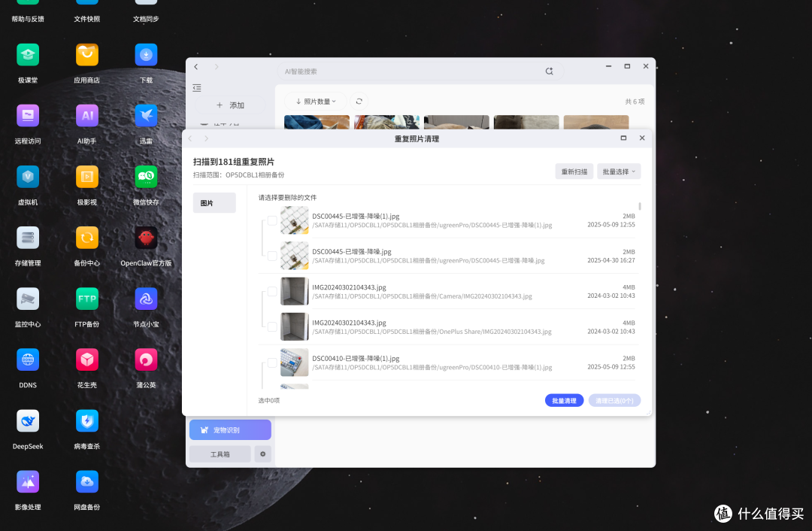
Task: Open the 微信快存 app
Action: [146, 178]
